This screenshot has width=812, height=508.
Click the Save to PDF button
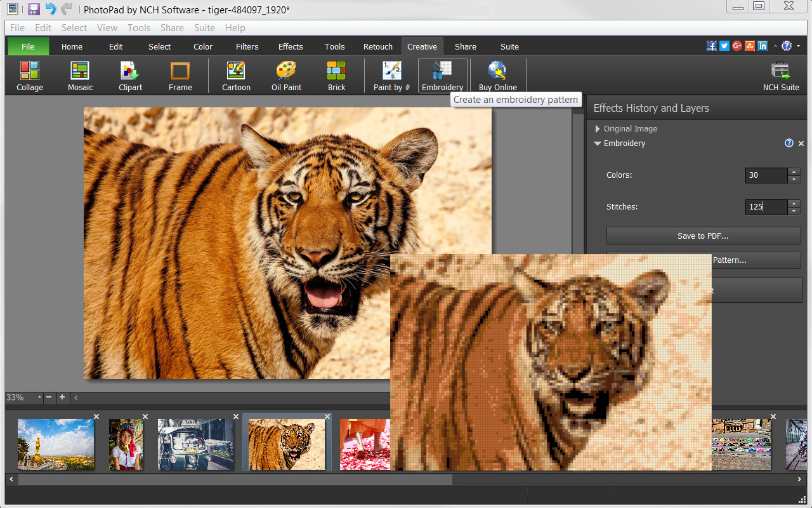click(x=703, y=235)
